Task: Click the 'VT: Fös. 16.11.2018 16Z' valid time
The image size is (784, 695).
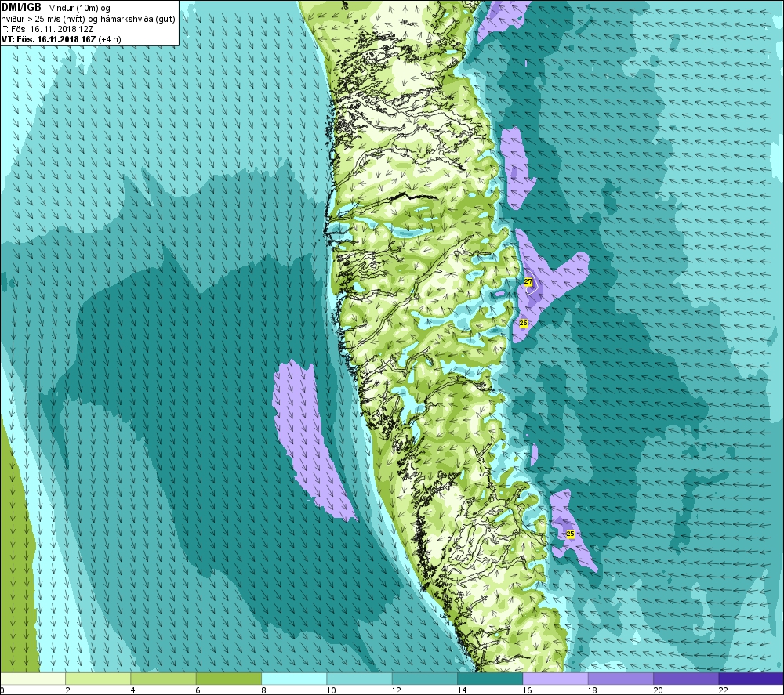Action: click(49, 39)
